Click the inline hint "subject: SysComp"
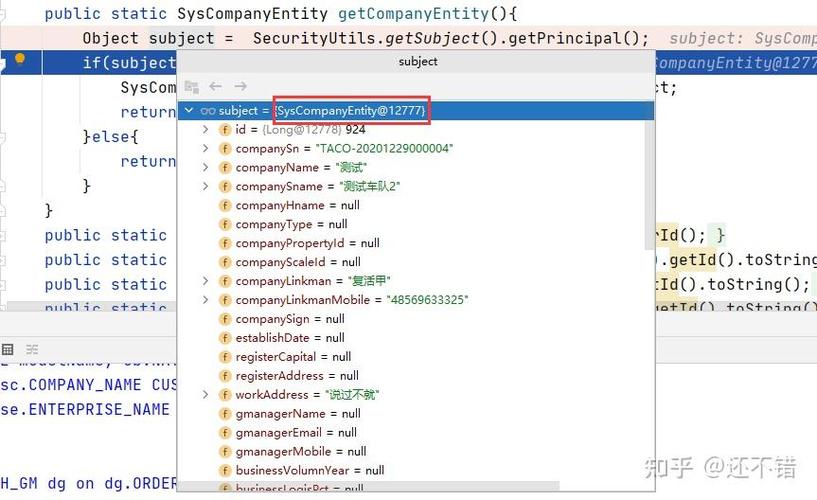Screen dimensions: 817x500 click(x=742, y=38)
